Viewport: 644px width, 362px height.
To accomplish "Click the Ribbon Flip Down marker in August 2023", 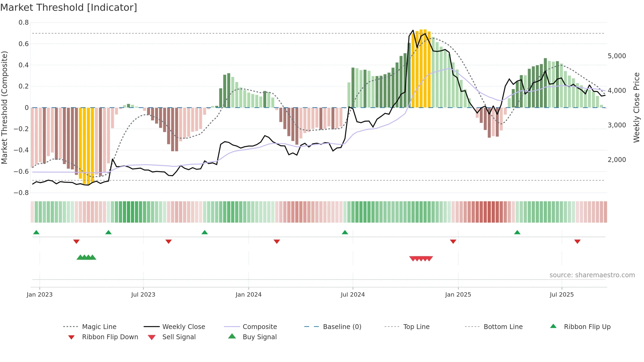I will tap(169, 242).
